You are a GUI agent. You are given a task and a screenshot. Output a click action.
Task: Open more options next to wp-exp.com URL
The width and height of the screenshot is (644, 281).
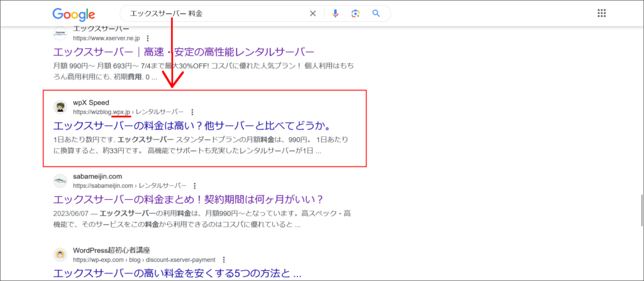pos(223,260)
